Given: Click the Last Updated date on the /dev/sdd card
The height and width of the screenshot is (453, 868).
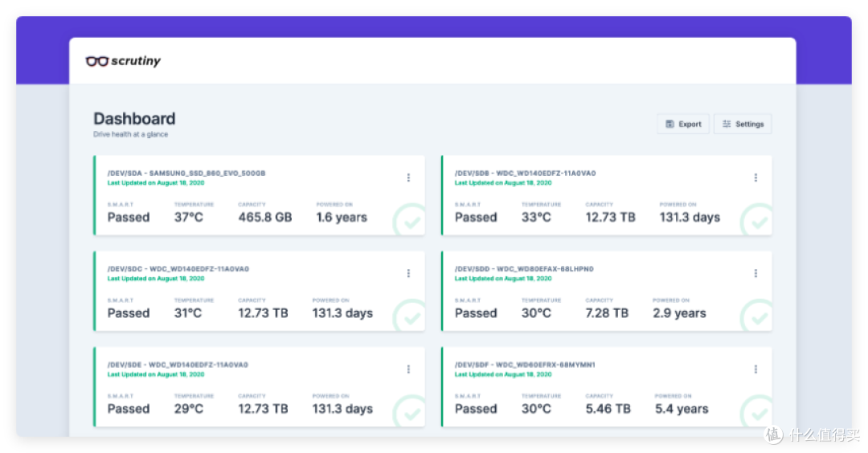Looking at the screenshot, I should click(x=503, y=278).
